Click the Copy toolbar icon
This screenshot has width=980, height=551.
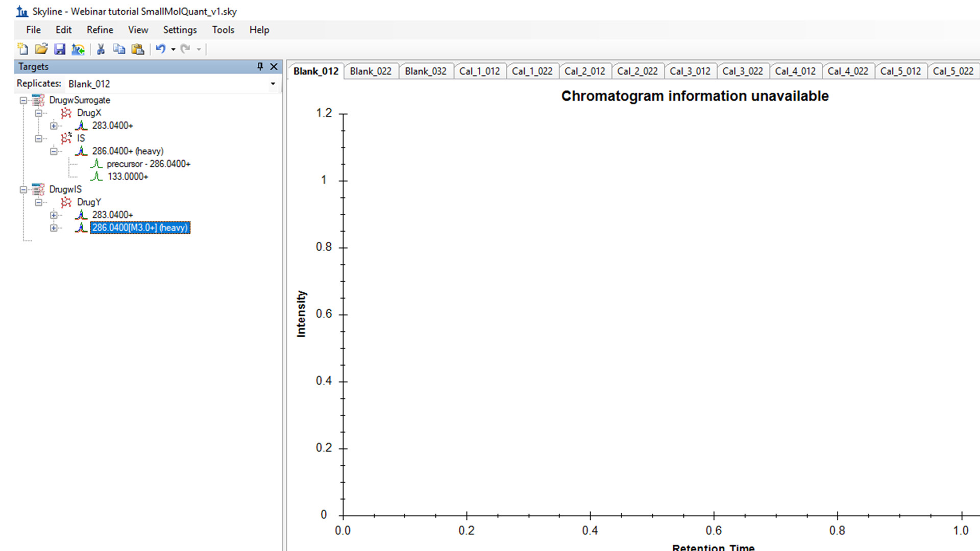click(x=119, y=49)
